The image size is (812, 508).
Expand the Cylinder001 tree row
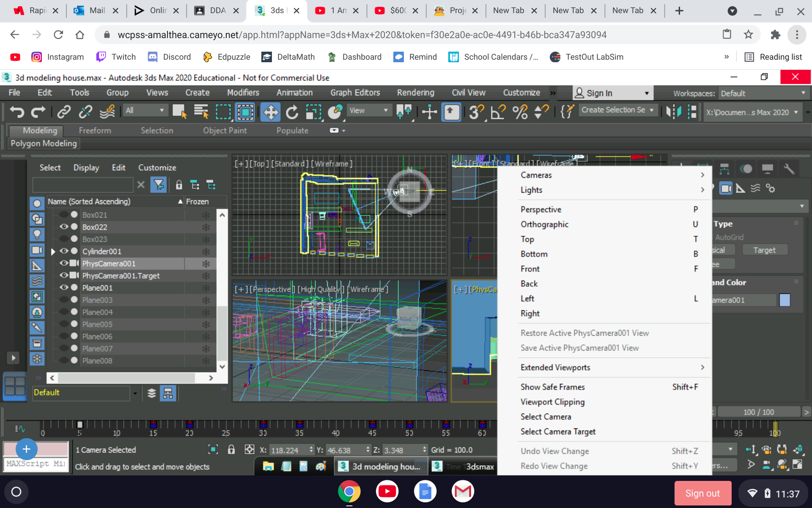point(53,251)
